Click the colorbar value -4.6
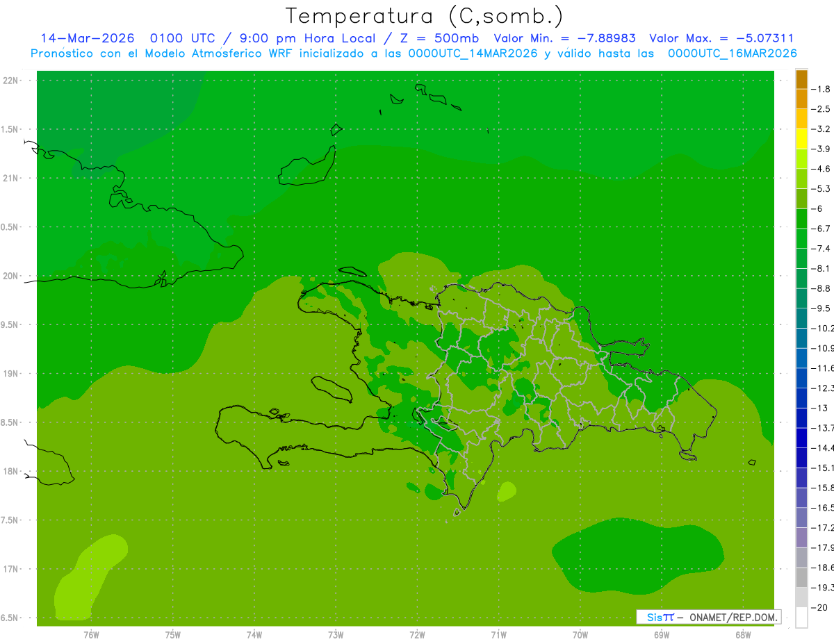 pyautogui.click(x=821, y=169)
